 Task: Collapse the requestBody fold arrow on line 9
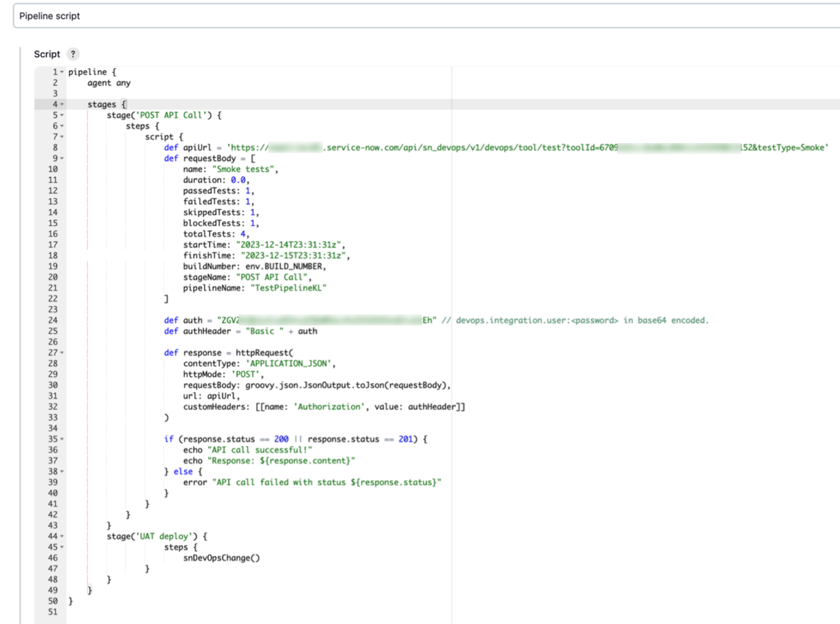(x=62, y=159)
